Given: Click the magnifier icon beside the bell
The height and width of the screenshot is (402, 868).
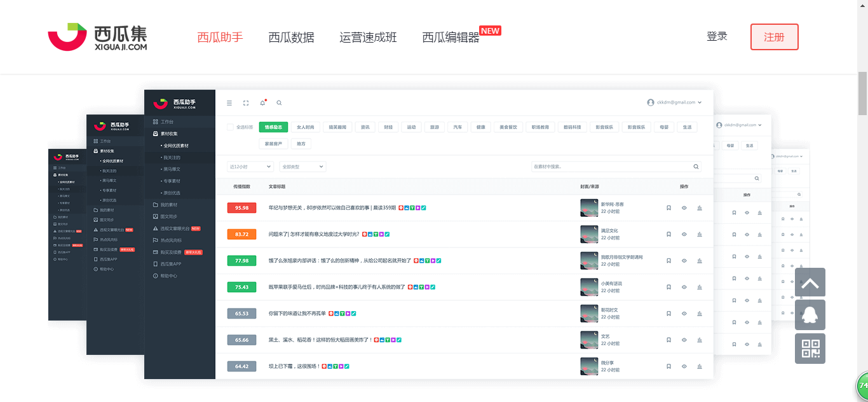Looking at the screenshot, I should click(x=279, y=103).
